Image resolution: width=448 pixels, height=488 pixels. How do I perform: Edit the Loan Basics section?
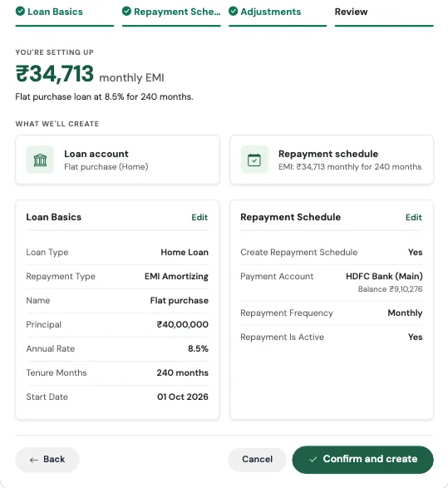pos(199,217)
